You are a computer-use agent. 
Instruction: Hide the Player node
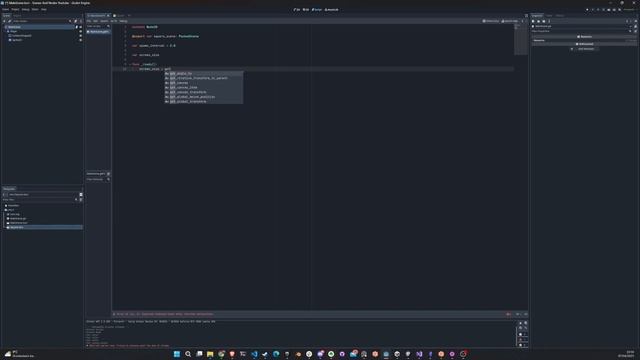click(x=80, y=31)
